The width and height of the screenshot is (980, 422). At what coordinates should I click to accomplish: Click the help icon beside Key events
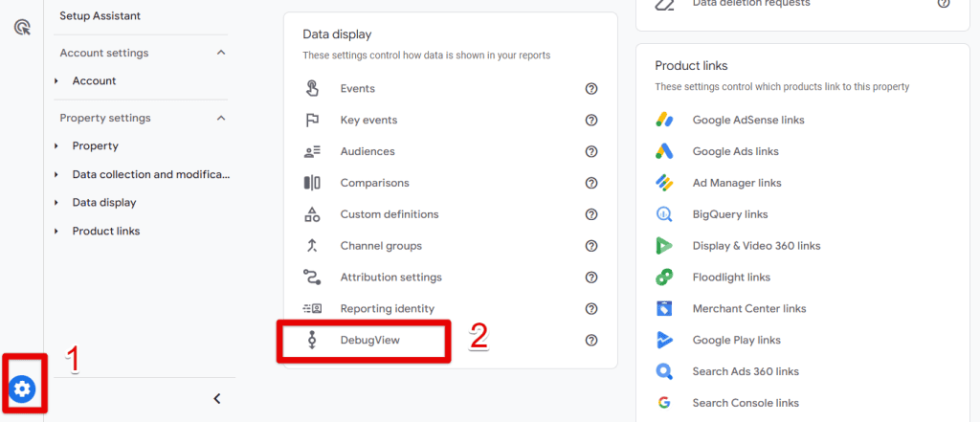tap(591, 121)
